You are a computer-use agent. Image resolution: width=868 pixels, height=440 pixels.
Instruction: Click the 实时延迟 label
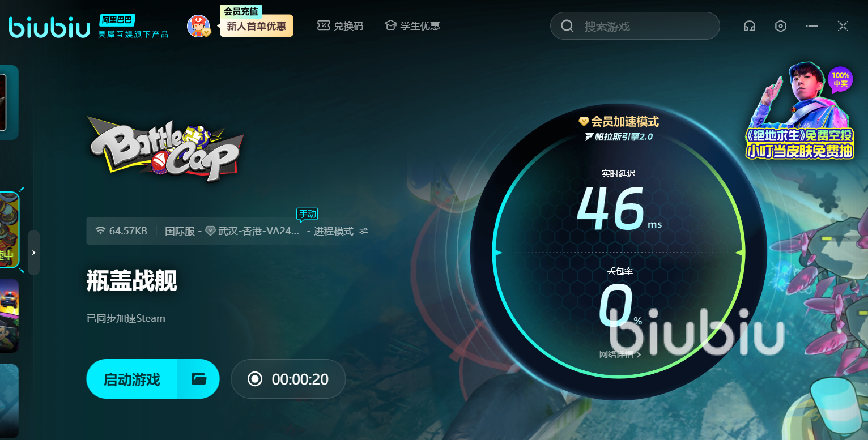click(619, 174)
